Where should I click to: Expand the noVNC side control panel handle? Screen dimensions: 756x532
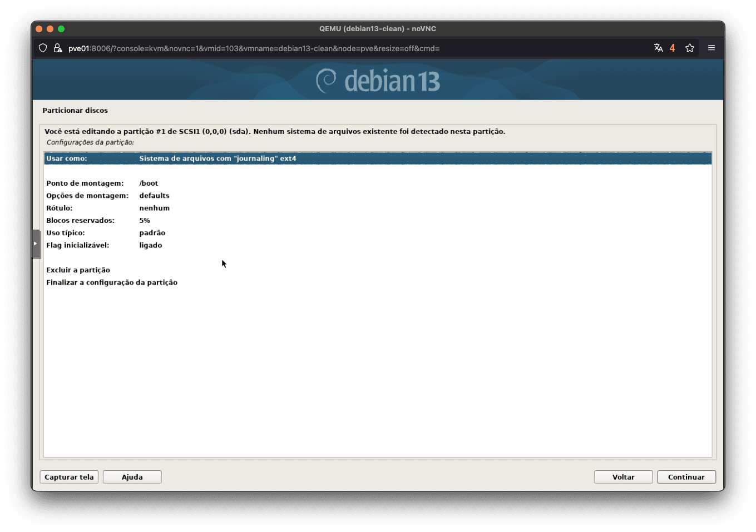point(36,244)
